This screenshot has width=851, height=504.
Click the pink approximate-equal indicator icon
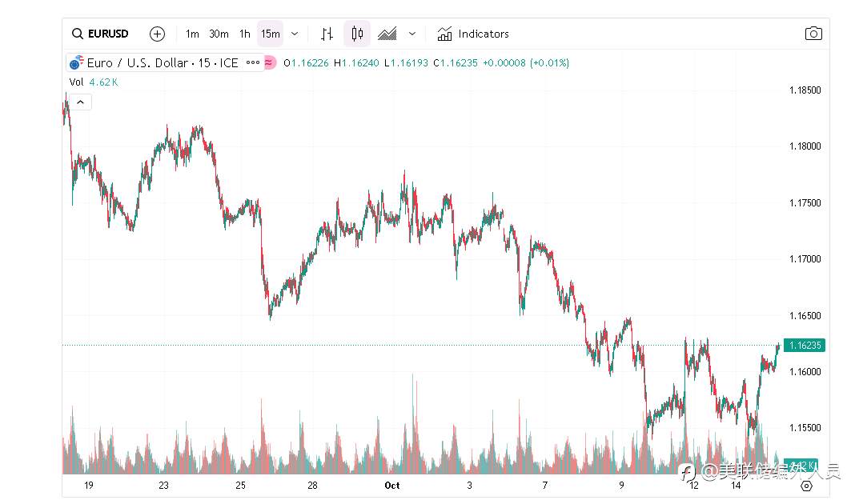click(270, 62)
